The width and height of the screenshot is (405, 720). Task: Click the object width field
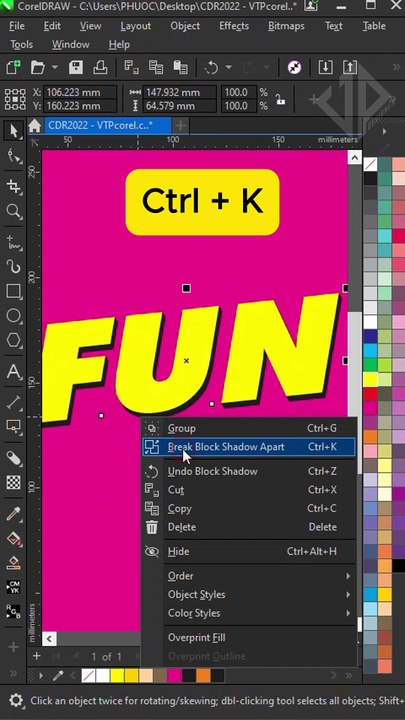coord(180,92)
